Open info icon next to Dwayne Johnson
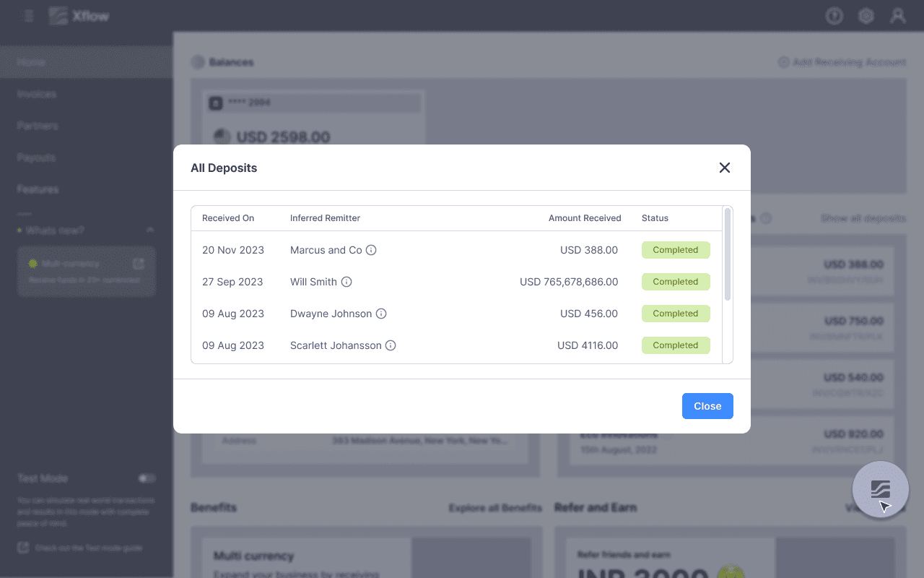The height and width of the screenshot is (578, 924). [x=381, y=314]
